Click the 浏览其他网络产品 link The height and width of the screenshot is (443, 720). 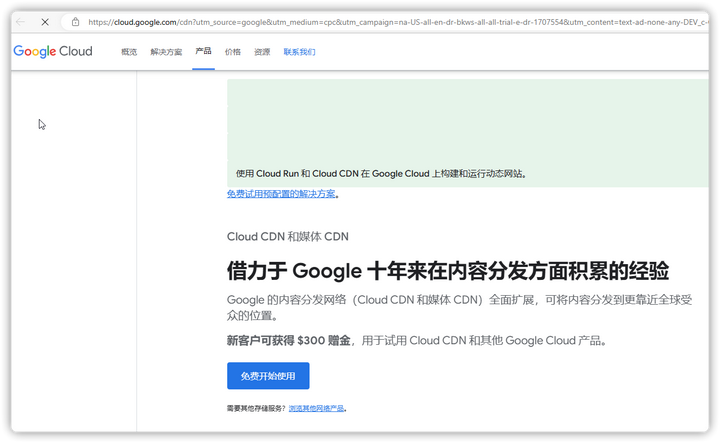point(316,408)
